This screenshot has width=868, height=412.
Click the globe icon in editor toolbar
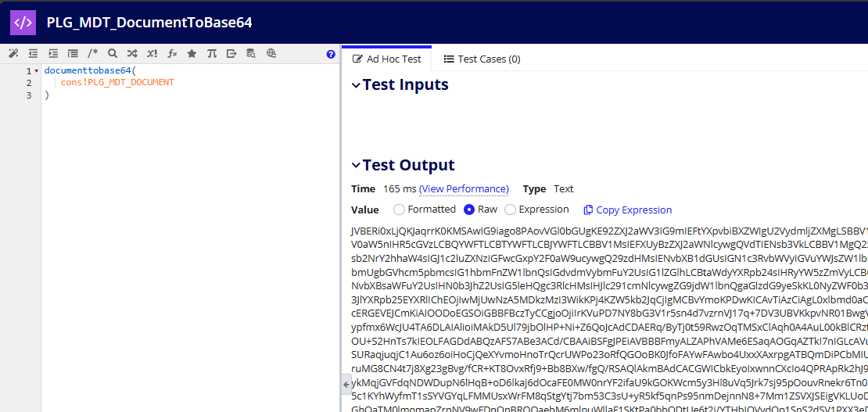(x=271, y=54)
